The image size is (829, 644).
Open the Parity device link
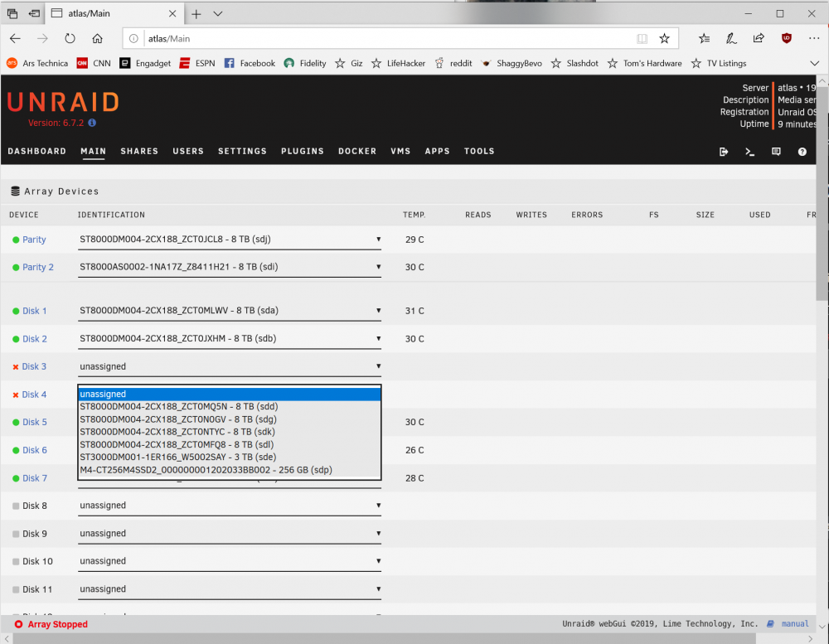click(34, 240)
